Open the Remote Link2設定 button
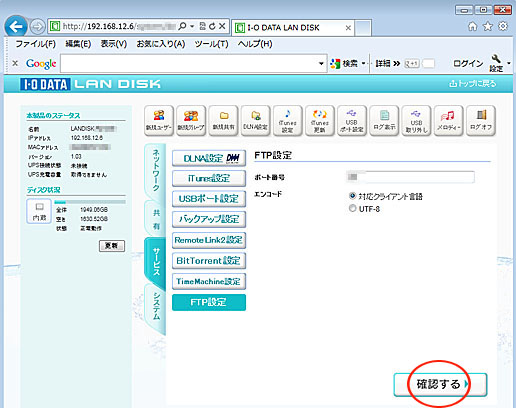This screenshot has width=516, height=408. coord(209,240)
